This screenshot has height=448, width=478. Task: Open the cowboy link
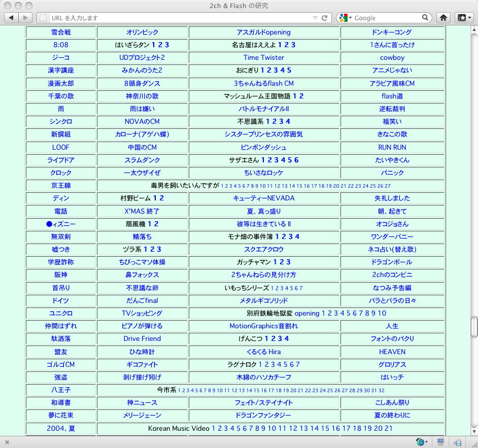(392, 58)
